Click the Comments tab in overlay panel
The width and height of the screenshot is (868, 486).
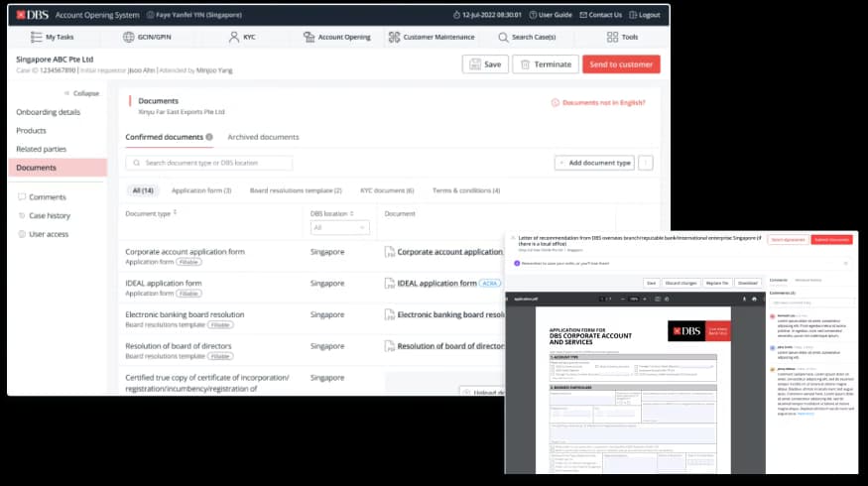click(779, 280)
